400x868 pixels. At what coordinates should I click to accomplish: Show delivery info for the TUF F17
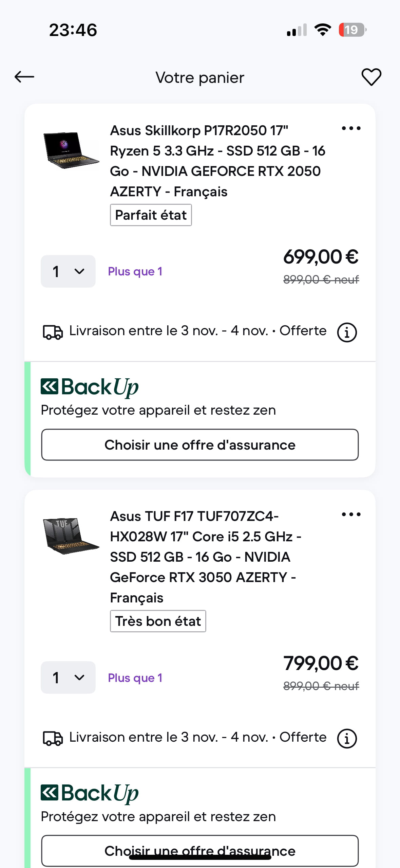tap(347, 739)
